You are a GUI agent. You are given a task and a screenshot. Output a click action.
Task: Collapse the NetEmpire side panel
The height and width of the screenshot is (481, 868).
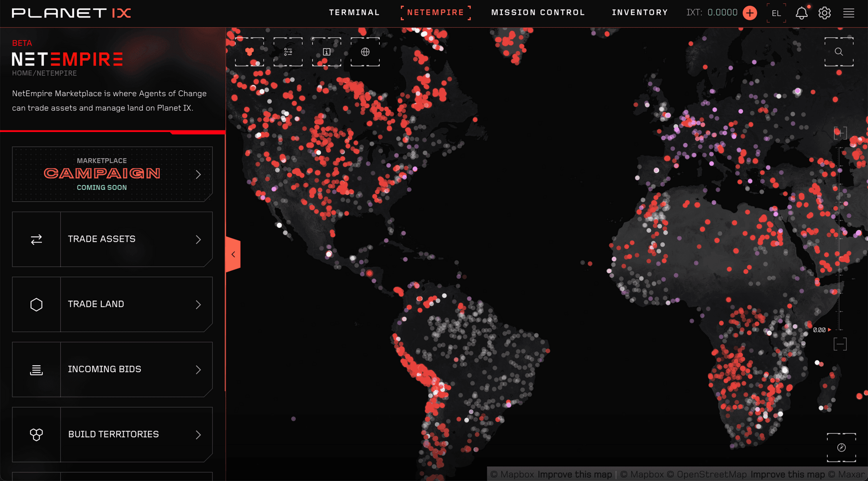(x=233, y=255)
